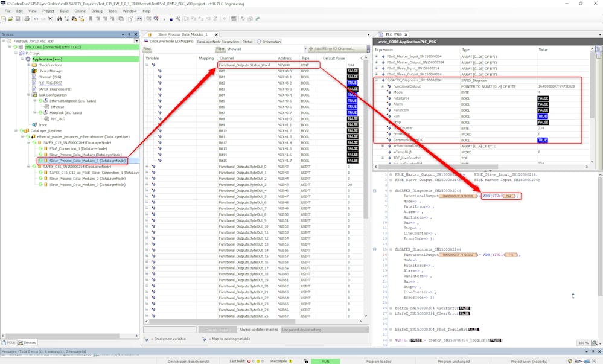Toggle the Bit4 TRUE value cell
Screen dimensions: 603x364
[x=352, y=95]
